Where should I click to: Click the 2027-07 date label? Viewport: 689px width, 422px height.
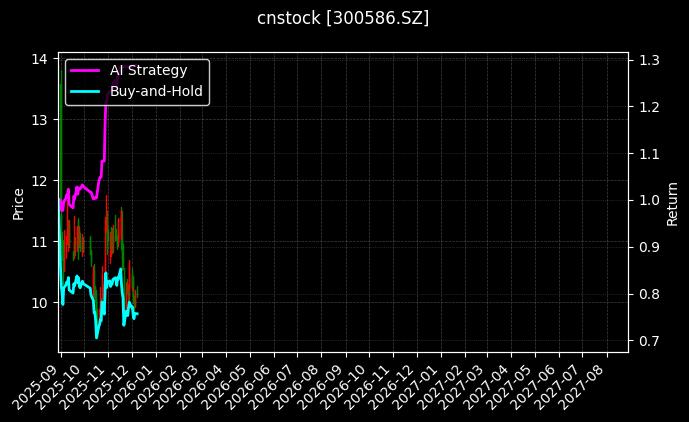pyautogui.click(x=557, y=387)
